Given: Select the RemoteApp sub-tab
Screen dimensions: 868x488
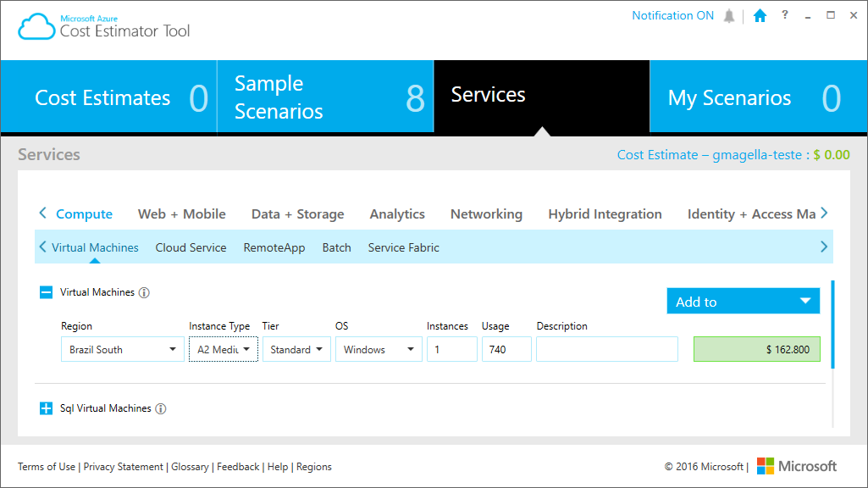Looking at the screenshot, I should [274, 247].
